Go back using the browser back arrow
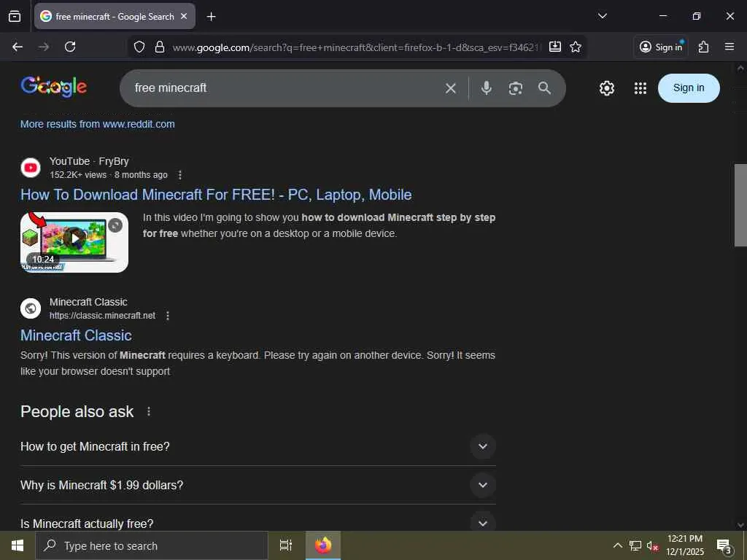Viewport: 747px width, 560px height. point(18,47)
